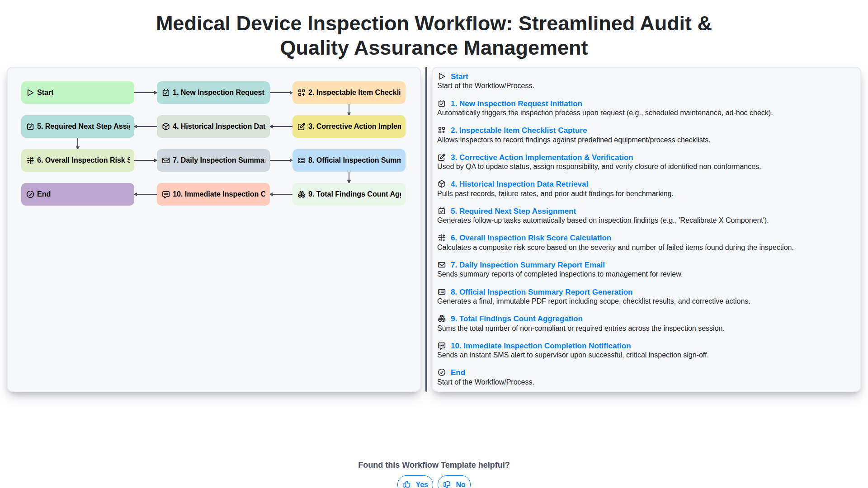Click the thumbs-down No button
This screenshot has height=488, width=868.
[454, 483]
